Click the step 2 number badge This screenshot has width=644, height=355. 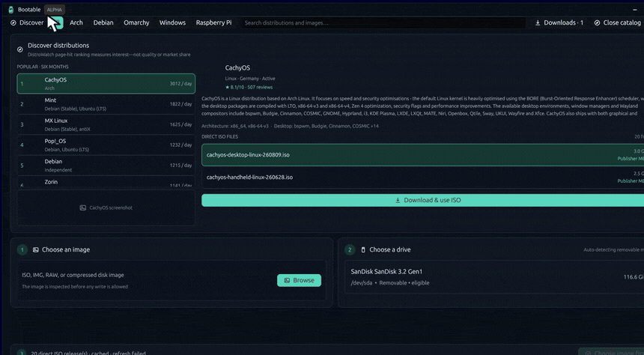click(350, 249)
